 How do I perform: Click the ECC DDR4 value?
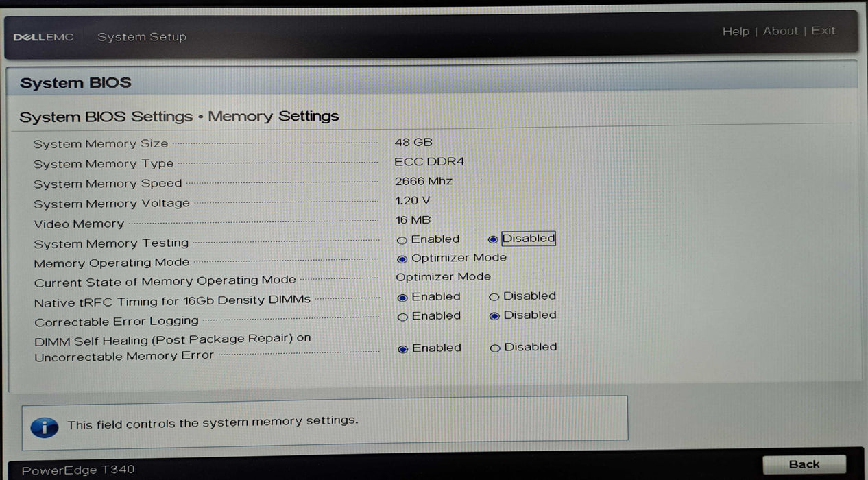tap(429, 162)
